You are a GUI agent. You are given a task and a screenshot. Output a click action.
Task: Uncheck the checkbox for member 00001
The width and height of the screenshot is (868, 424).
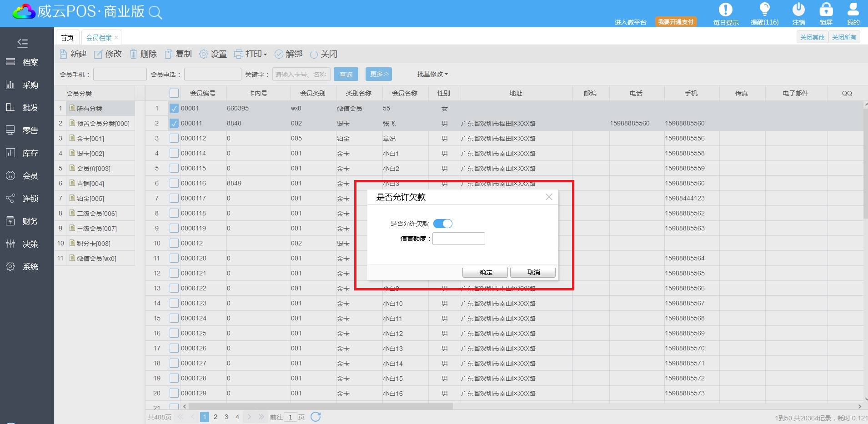[x=174, y=109]
